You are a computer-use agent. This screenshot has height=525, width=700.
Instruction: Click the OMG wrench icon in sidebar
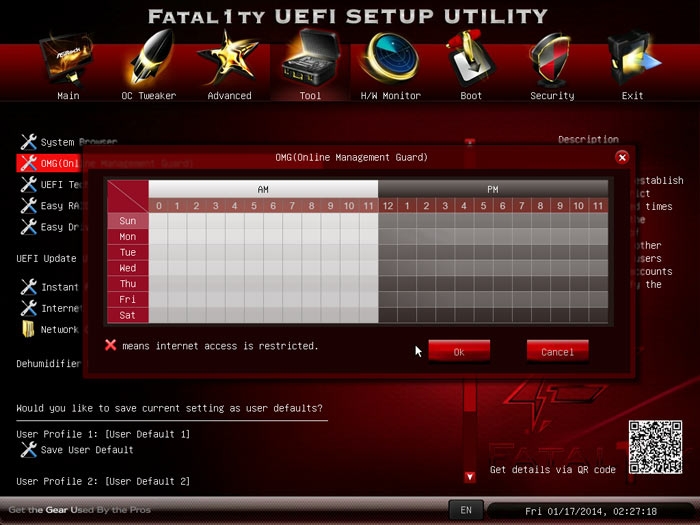(29, 163)
